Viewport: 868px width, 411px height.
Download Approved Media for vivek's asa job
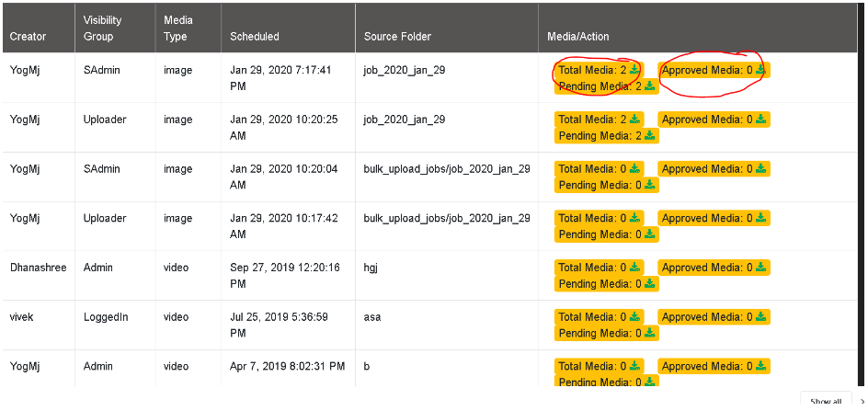(761, 317)
